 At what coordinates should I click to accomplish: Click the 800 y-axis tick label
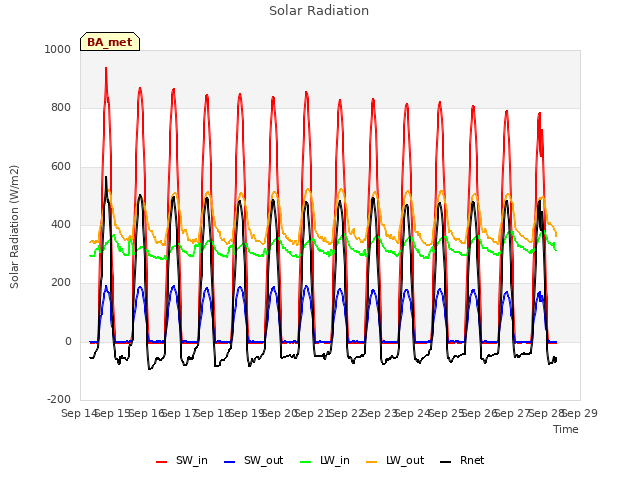(x=61, y=108)
